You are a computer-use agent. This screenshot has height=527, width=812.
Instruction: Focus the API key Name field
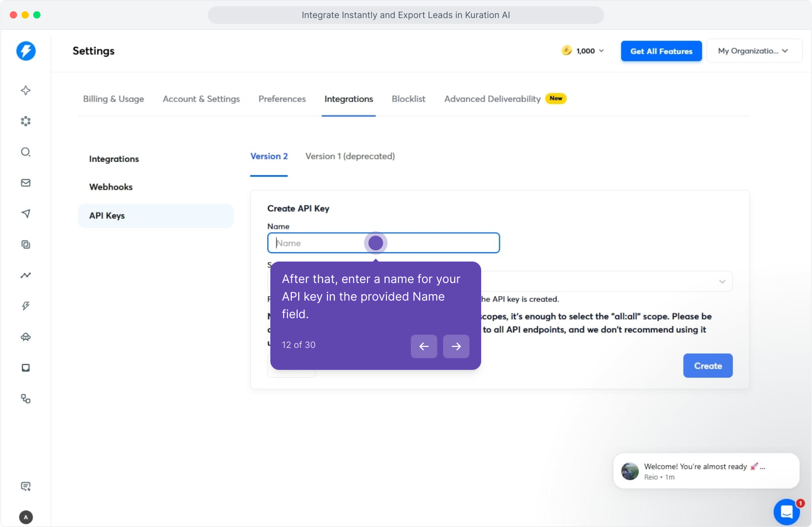(384, 243)
